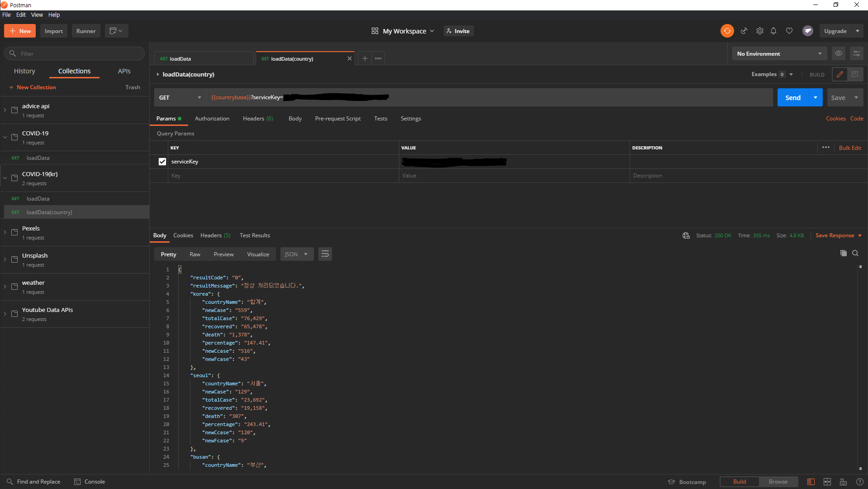Image resolution: width=868 pixels, height=489 pixels.
Task: Toggle the sidebar layout icon in status bar
Action: pyautogui.click(x=811, y=482)
